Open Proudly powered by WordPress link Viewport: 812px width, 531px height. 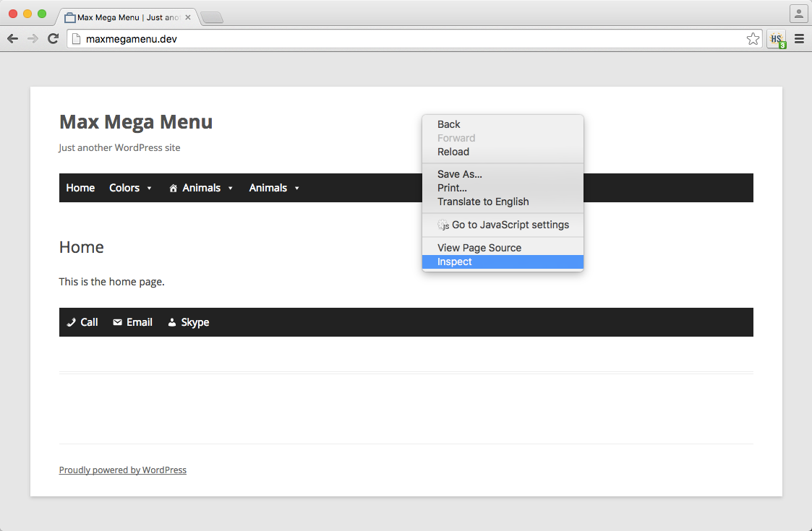click(123, 470)
